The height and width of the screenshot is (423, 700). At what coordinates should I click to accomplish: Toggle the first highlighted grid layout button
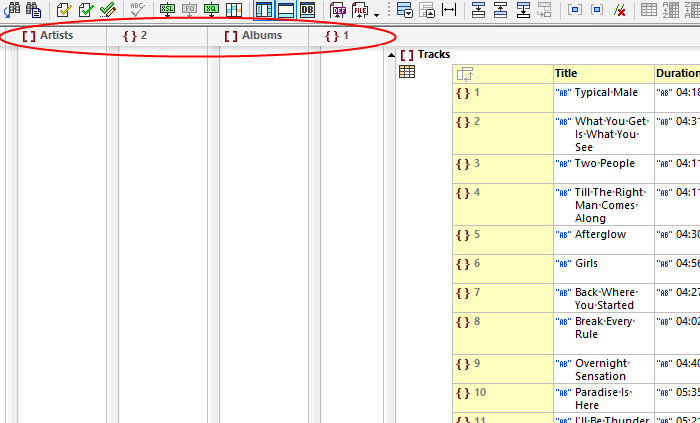[264, 10]
